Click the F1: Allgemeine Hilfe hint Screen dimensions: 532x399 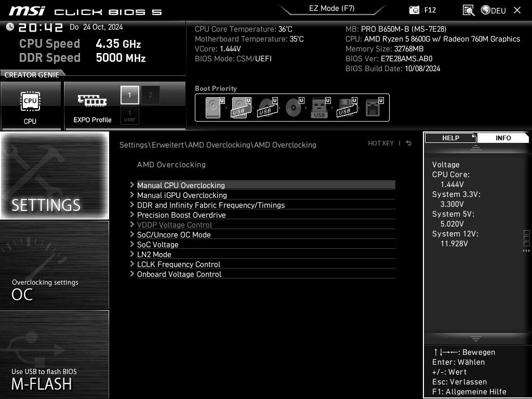469,392
